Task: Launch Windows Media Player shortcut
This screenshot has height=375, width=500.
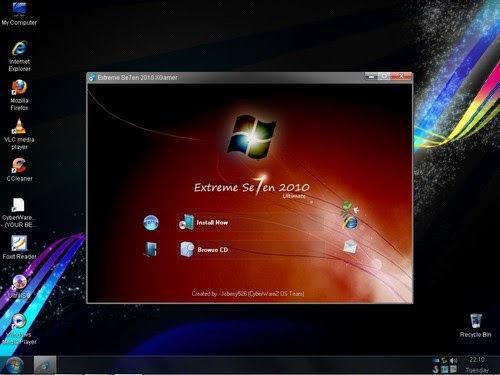Action: (x=19, y=329)
